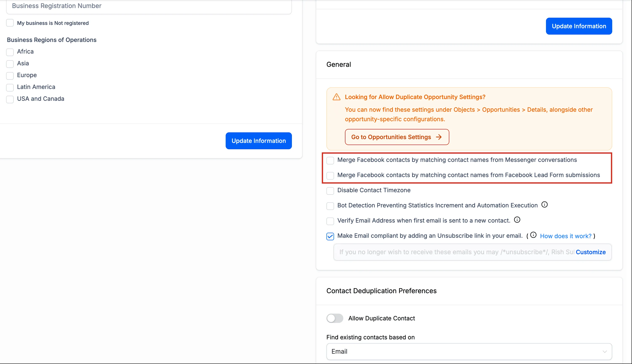Screen dimensions: 632x364
Task: Check Disable Contact Timezone
Action: [330, 191]
